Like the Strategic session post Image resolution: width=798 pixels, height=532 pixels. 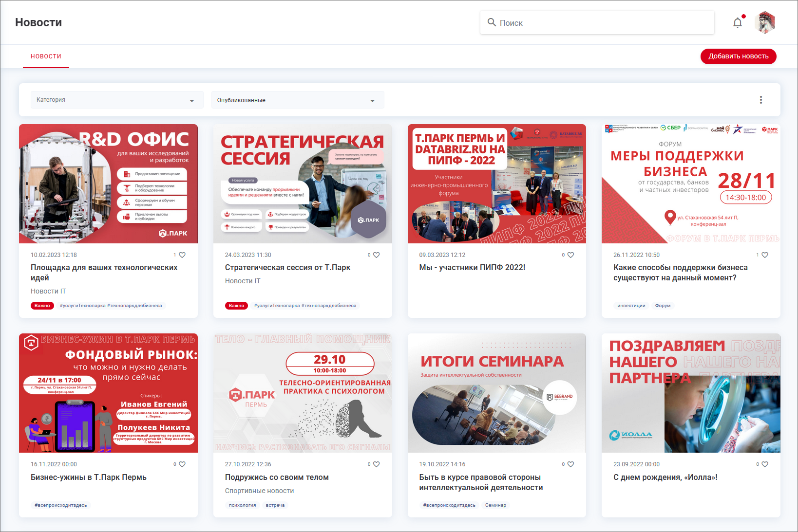pos(376,255)
